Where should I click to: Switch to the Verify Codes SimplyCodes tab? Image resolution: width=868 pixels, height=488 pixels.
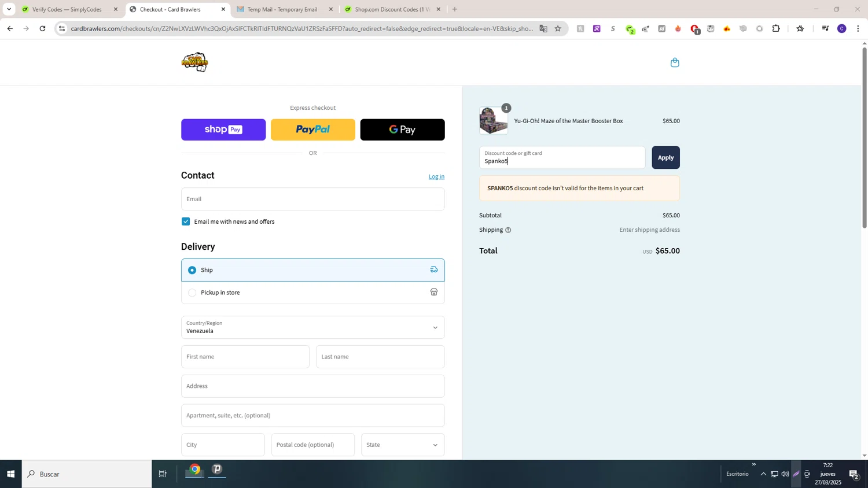tap(67, 9)
